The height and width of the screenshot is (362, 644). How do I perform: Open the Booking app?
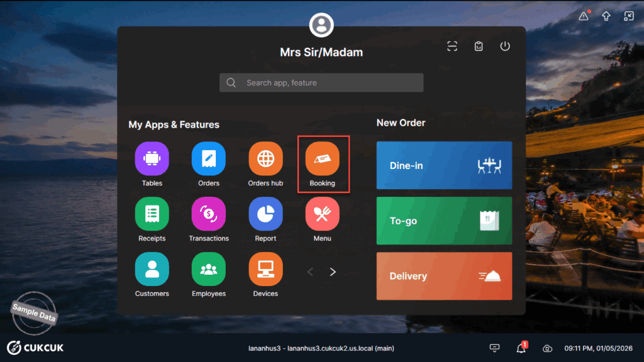pyautogui.click(x=322, y=159)
